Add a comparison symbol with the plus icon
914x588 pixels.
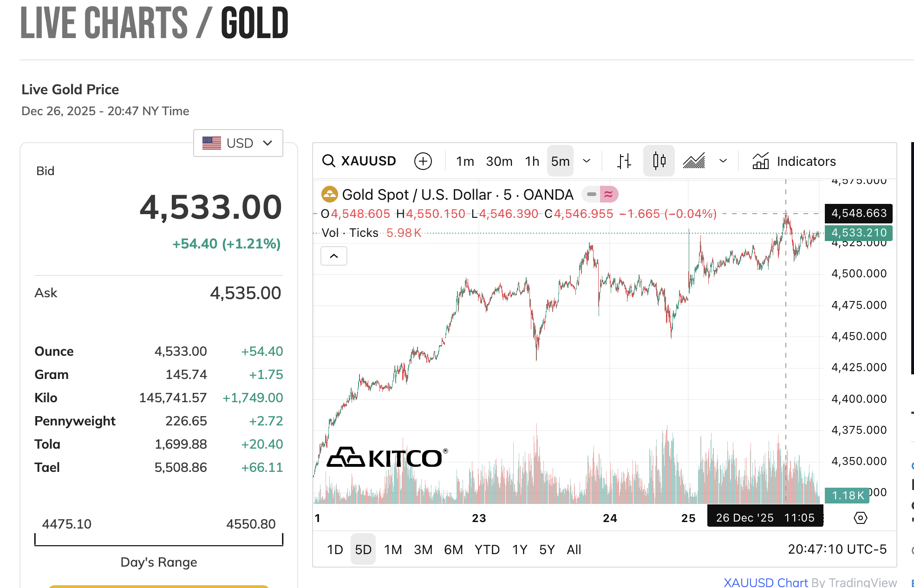pos(423,161)
